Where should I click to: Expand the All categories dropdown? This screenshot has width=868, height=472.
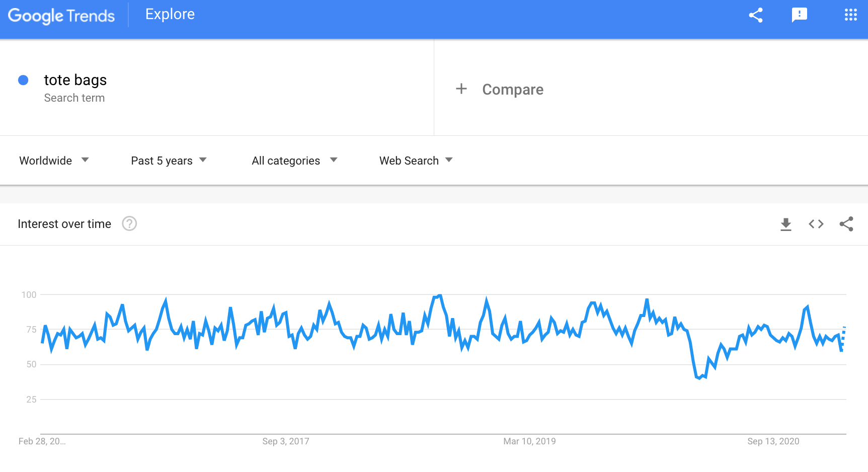tap(295, 161)
